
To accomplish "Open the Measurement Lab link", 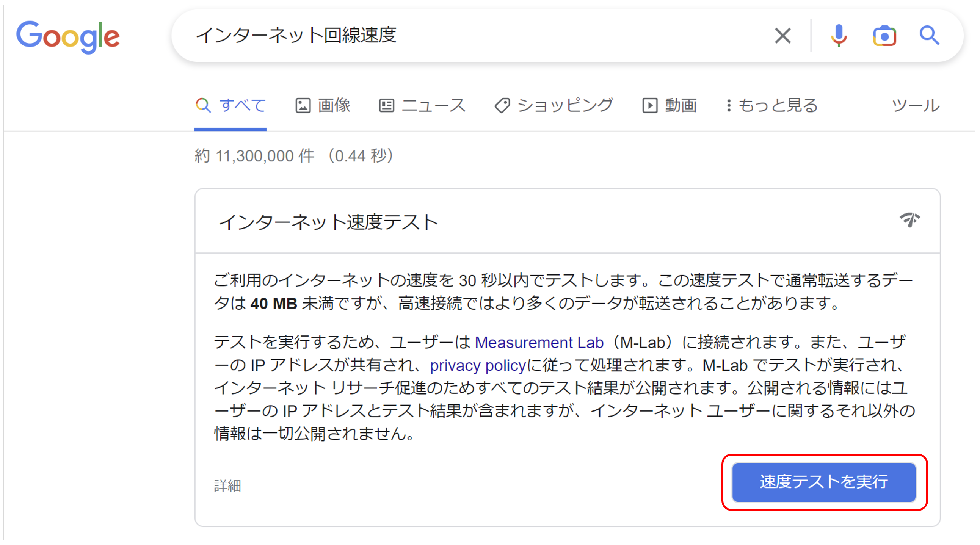I will tap(539, 343).
